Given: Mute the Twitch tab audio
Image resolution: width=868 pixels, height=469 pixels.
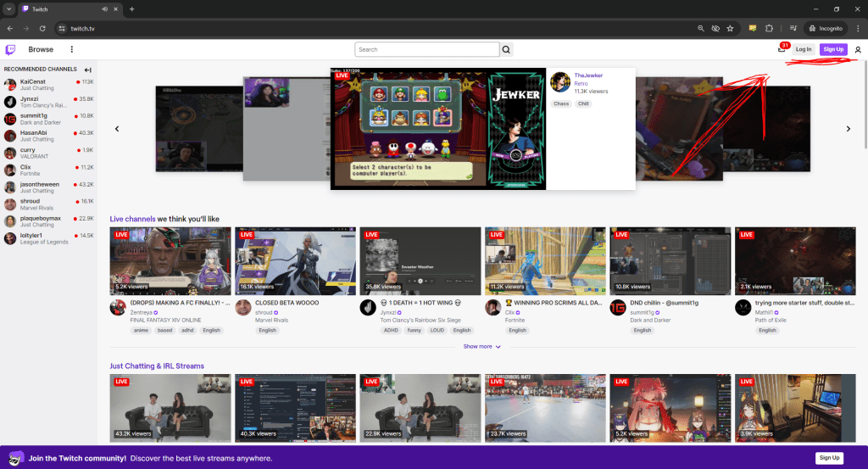Looking at the screenshot, I should pyautogui.click(x=104, y=8).
